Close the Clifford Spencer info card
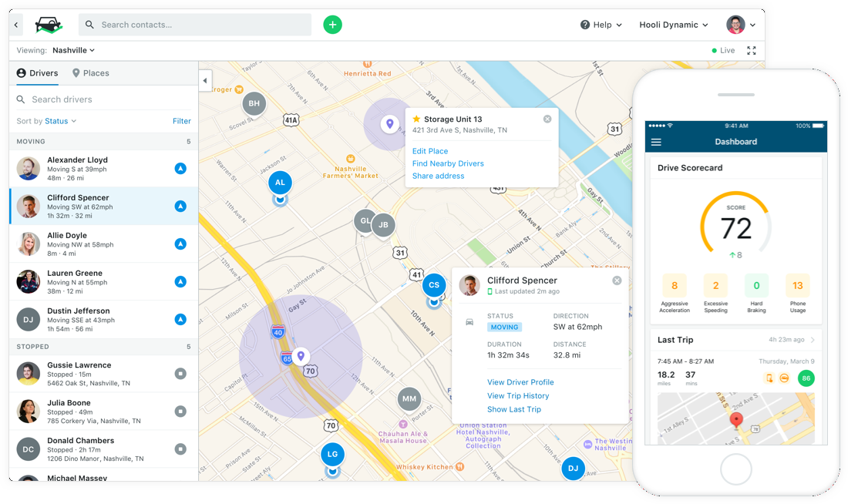Image resolution: width=848 pixels, height=504 pixels. pos(617,281)
